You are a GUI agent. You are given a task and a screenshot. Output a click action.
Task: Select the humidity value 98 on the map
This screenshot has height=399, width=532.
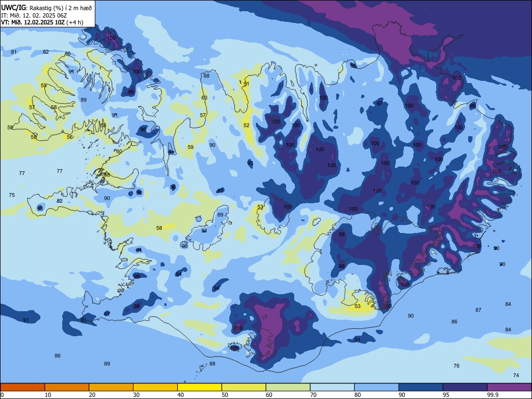coord(137,306)
